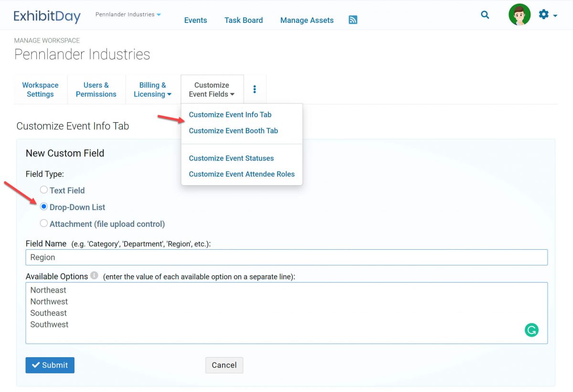Select Customize Event Statuses from menu
Image resolution: width=573 pixels, height=392 pixels.
click(x=231, y=158)
